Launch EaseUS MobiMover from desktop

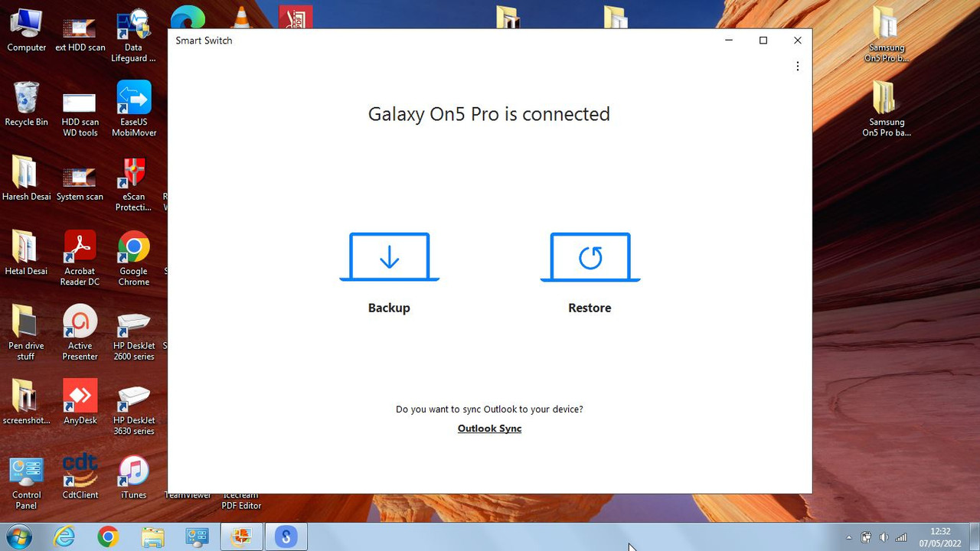coord(133,109)
